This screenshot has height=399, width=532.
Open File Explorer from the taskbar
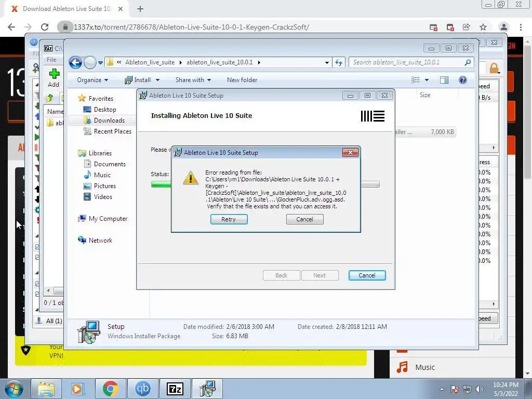tap(46, 389)
